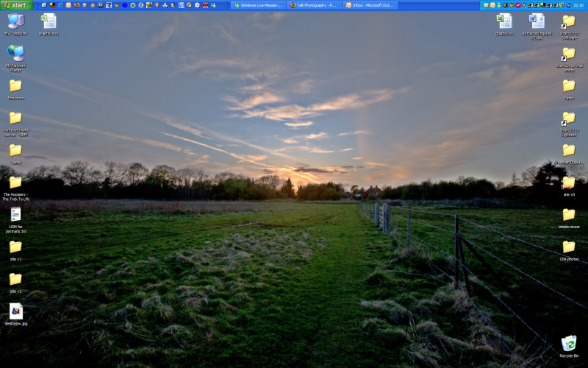
Task: Select the LEA photos folder
Action: [568, 247]
